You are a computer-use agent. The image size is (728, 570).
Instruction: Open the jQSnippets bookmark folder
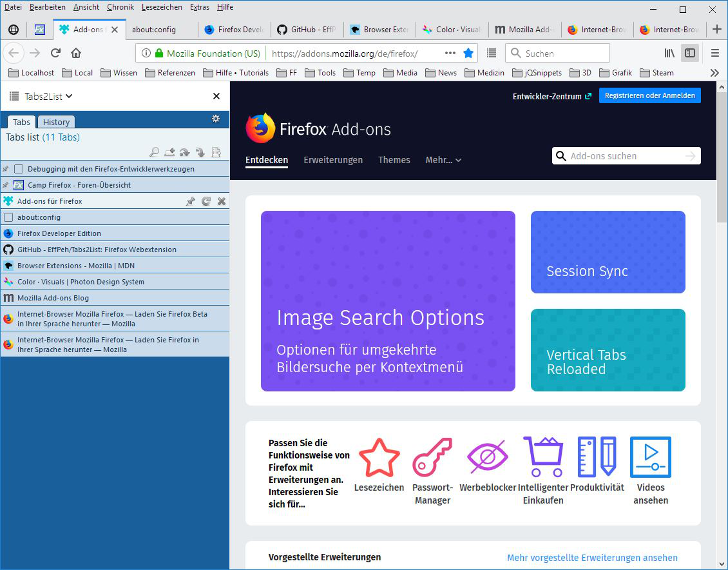[x=537, y=72]
